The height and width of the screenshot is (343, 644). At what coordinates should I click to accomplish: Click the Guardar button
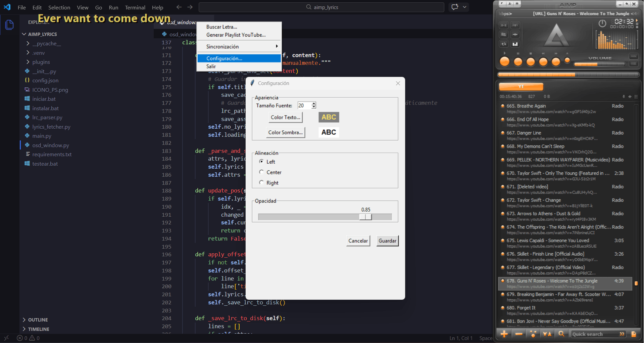387,241
